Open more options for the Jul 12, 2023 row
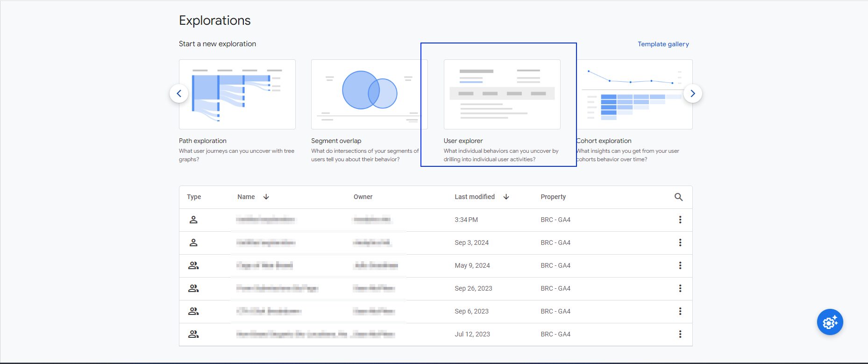The width and height of the screenshot is (868, 364). (680, 334)
